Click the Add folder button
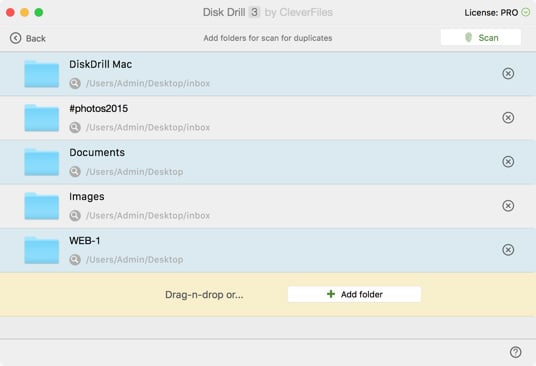The height and width of the screenshot is (366, 536). [354, 294]
